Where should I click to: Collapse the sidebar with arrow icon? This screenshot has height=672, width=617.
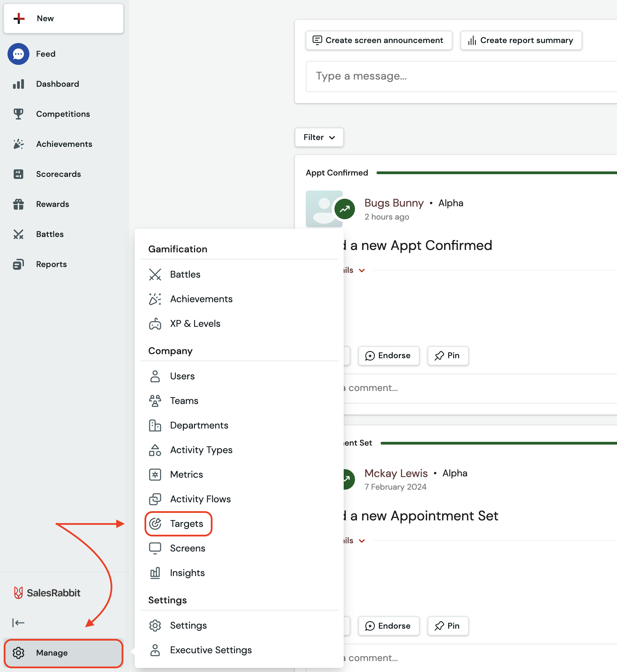[18, 623]
